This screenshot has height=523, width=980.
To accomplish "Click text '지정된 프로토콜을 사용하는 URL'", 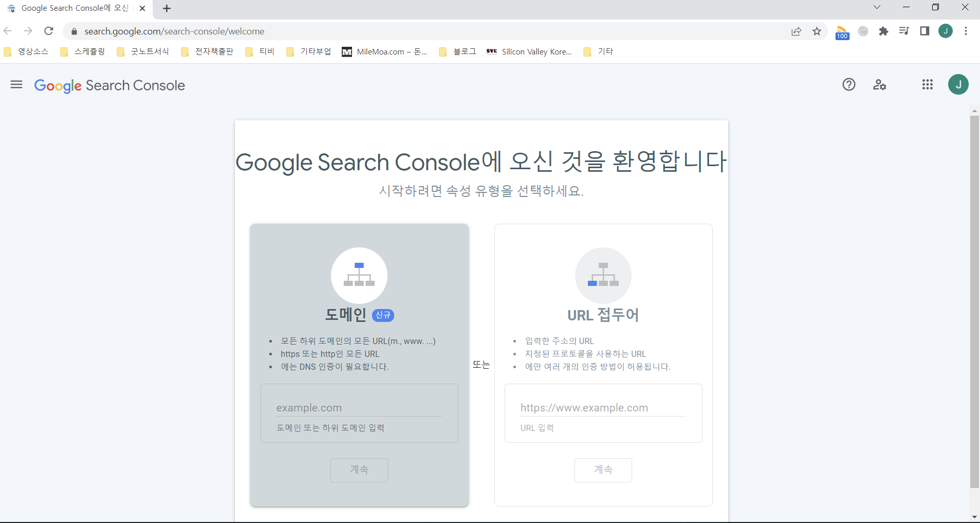I will coord(586,354).
